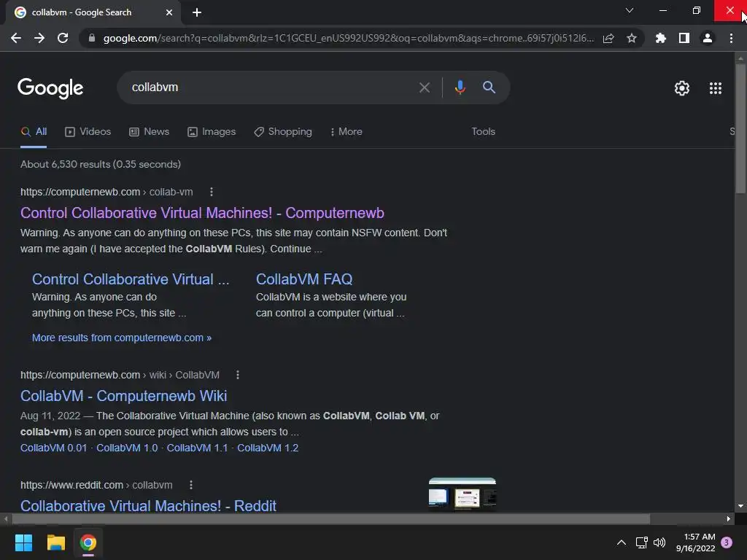The height and width of the screenshot is (560, 747).
Task: Go forward with the browser arrow
Action: (x=39, y=38)
